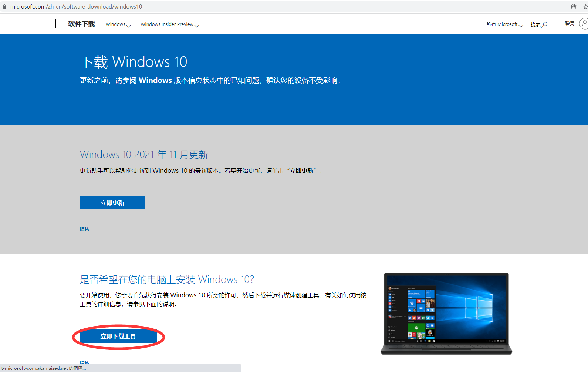Open the 软件下载 home link
This screenshot has width=588, height=372.
[x=81, y=24]
